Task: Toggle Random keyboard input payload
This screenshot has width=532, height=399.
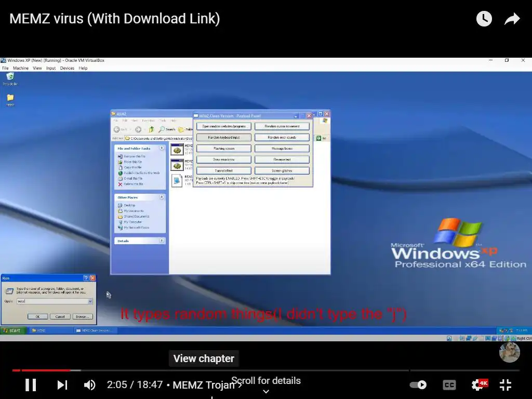Action: (x=223, y=137)
